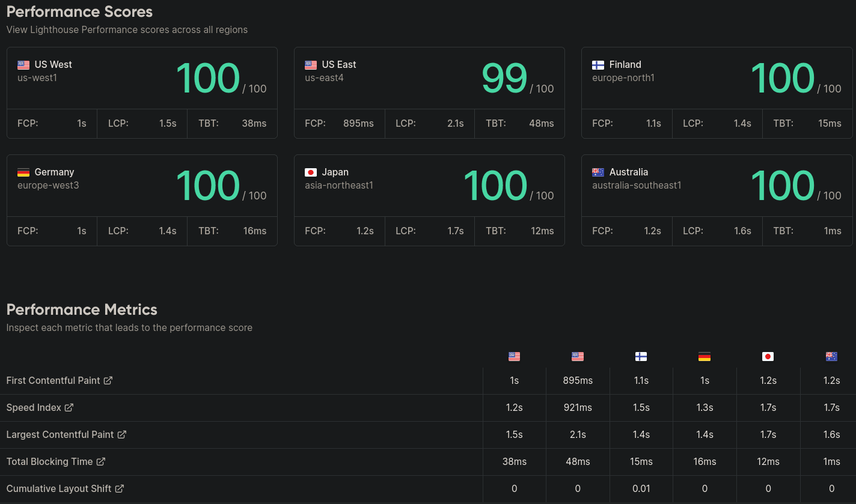Open the external link icon next to Total Blocking Time
Screen dimensions: 856x504
click(101, 461)
